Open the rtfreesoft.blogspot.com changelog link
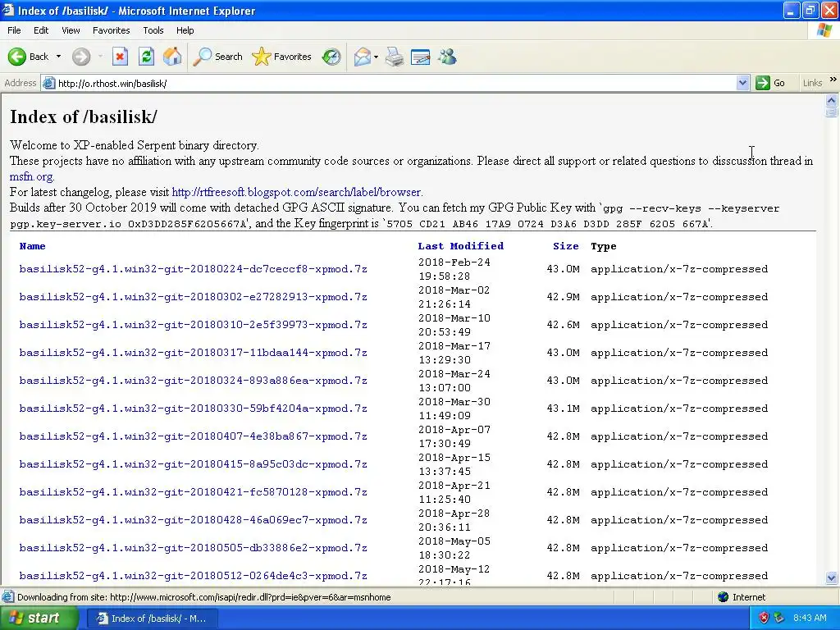 point(296,192)
